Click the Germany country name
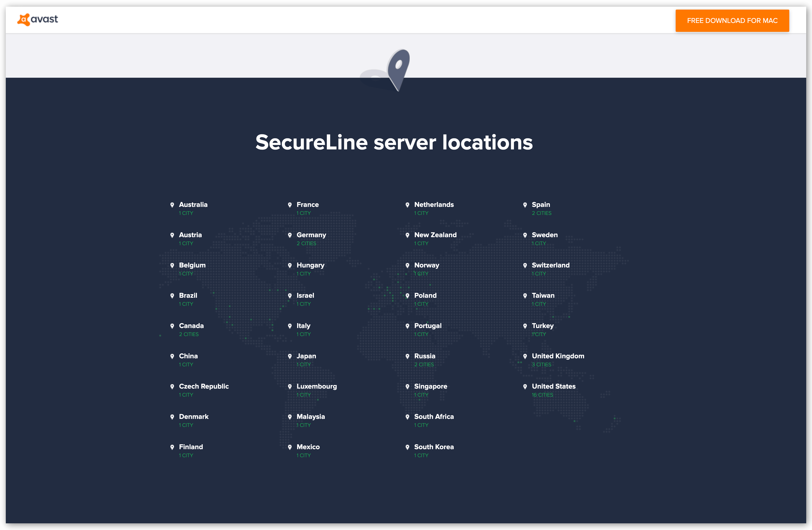Viewport: 812px width, 530px height. click(311, 235)
